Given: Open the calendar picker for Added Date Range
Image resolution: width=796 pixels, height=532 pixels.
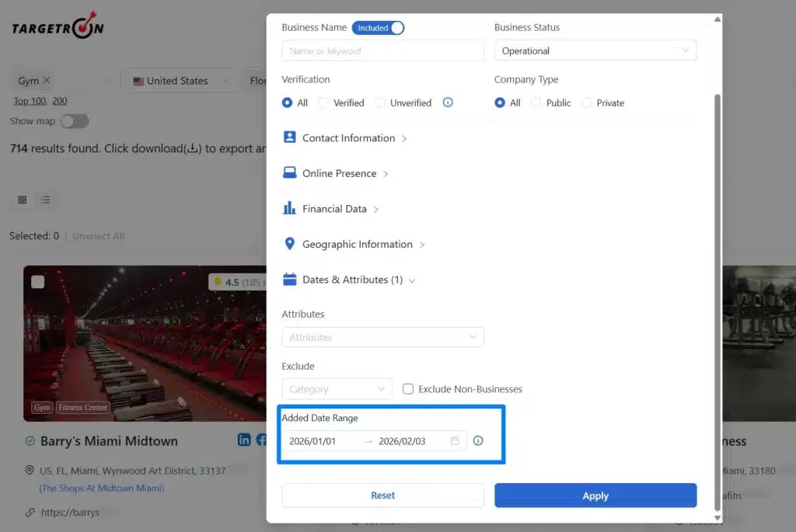Looking at the screenshot, I should (x=454, y=440).
